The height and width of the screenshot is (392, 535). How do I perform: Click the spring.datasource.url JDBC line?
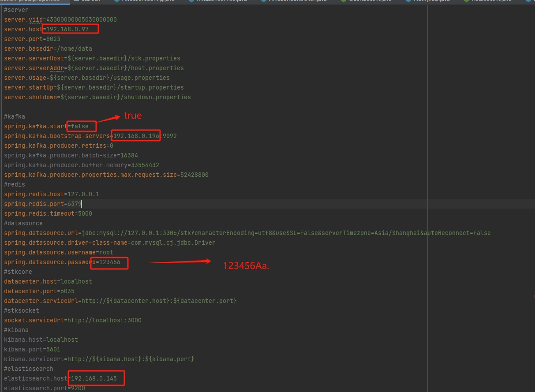[247, 233]
